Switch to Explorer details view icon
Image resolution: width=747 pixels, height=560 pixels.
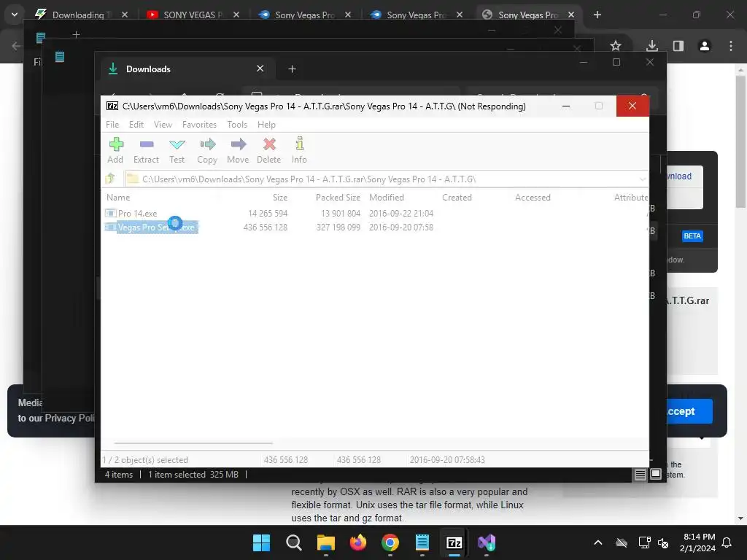640,474
